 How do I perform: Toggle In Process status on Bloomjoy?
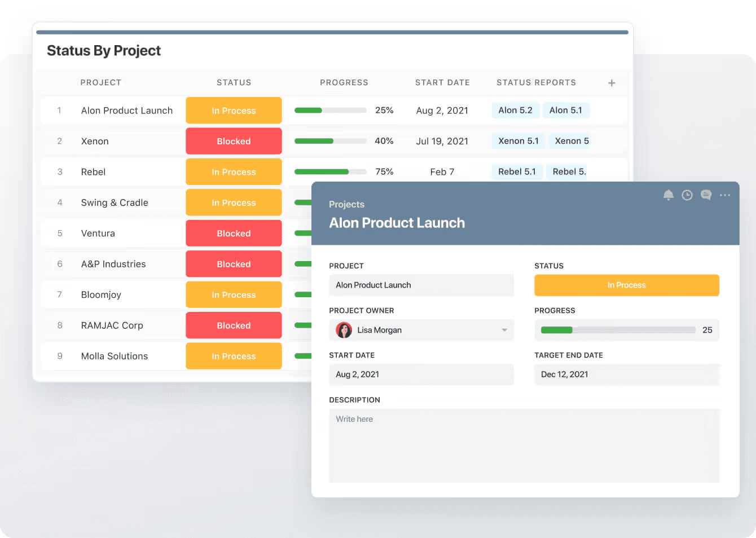pos(234,294)
